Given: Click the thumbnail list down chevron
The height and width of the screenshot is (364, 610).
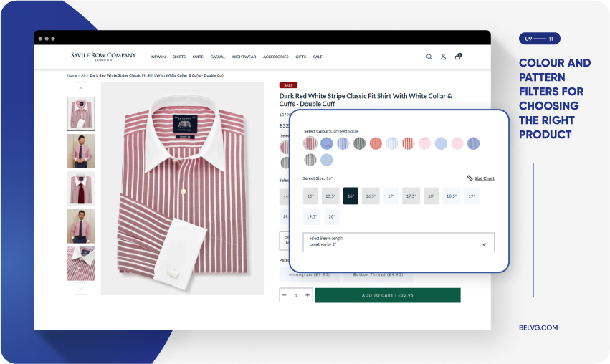Looking at the screenshot, I should [x=81, y=289].
